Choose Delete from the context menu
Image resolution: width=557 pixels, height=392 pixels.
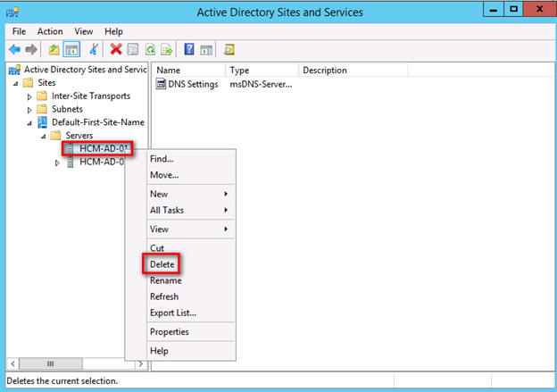[162, 264]
